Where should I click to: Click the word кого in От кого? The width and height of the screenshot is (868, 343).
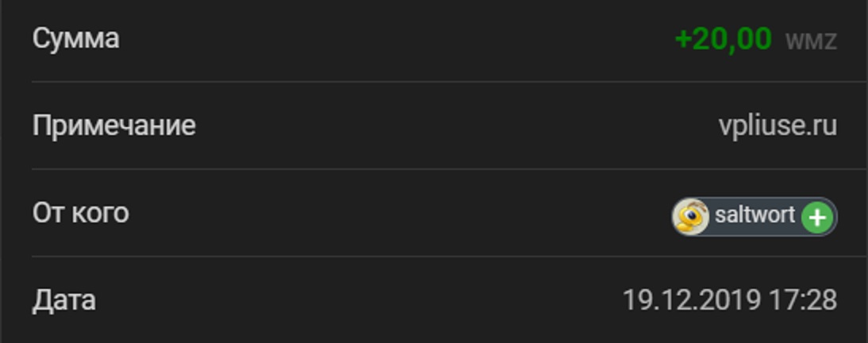pos(100,214)
